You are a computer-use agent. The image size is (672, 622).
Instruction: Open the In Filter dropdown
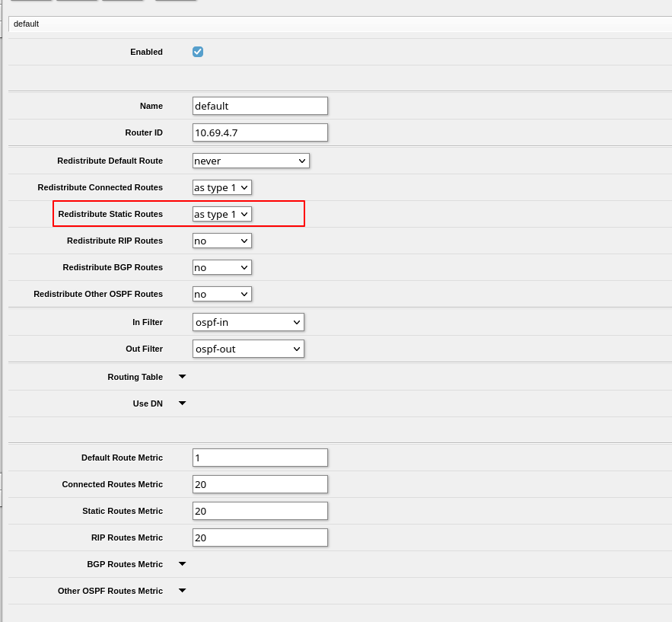248,322
